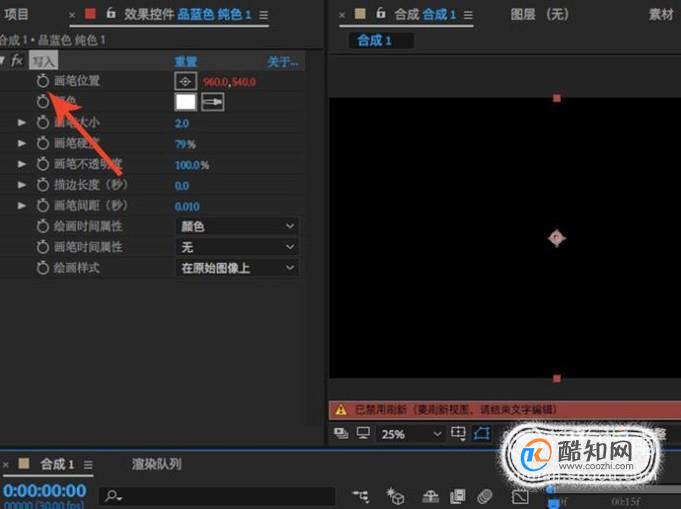The width and height of the screenshot is (681, 509).
Task: Click the 960.0,540.0 position value
Action: 229,82
